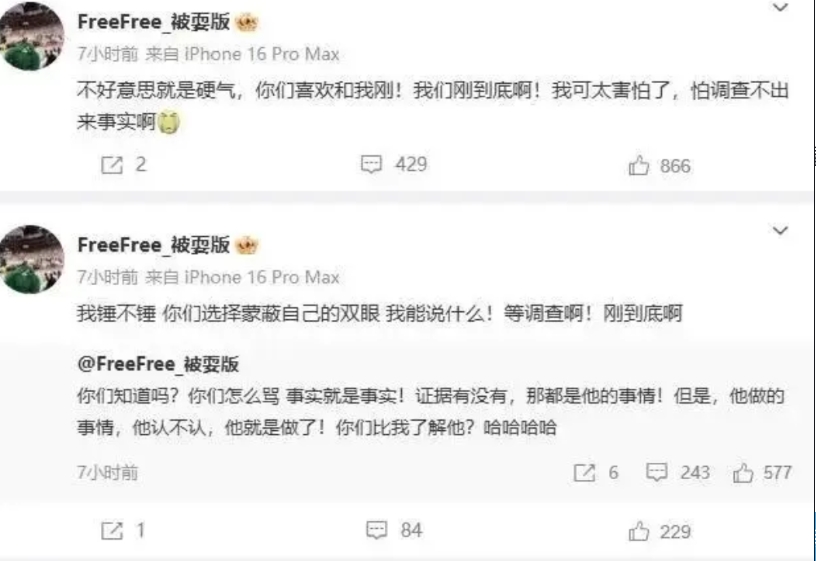The height and width of the screenshot is (561, 816).
Task: Expand the second post's chevron menu
Action: (780, 231)
